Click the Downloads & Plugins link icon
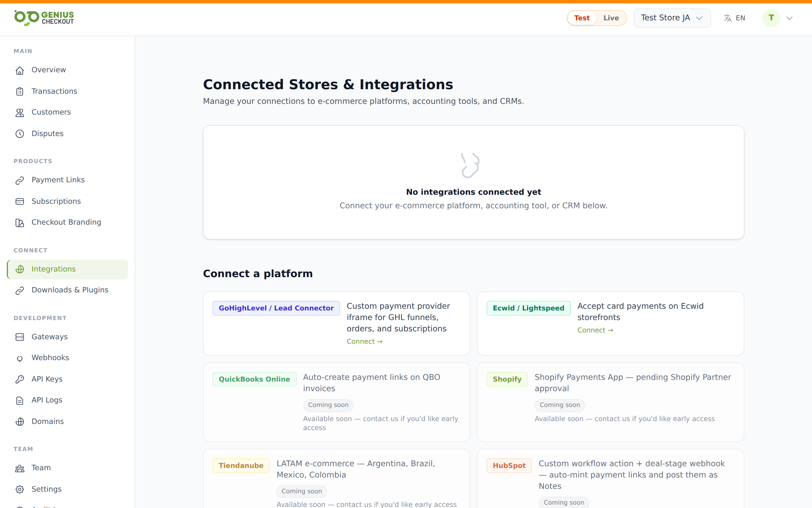 pyautogui.click(x=20, y=290)
